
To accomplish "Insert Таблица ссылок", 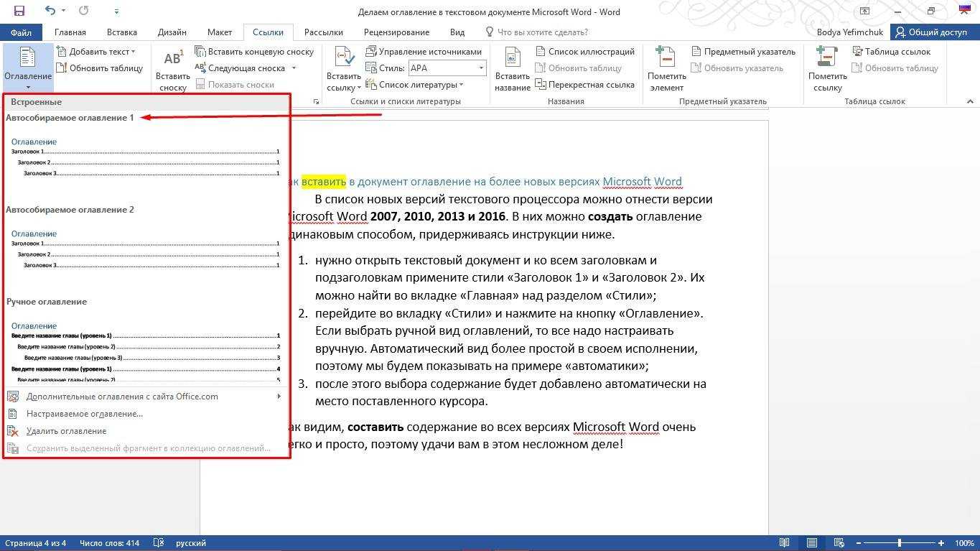I will point(892,52).
